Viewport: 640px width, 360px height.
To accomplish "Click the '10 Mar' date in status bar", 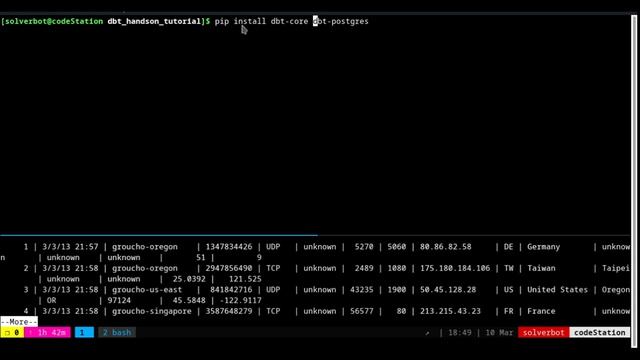I will (499, 332).
